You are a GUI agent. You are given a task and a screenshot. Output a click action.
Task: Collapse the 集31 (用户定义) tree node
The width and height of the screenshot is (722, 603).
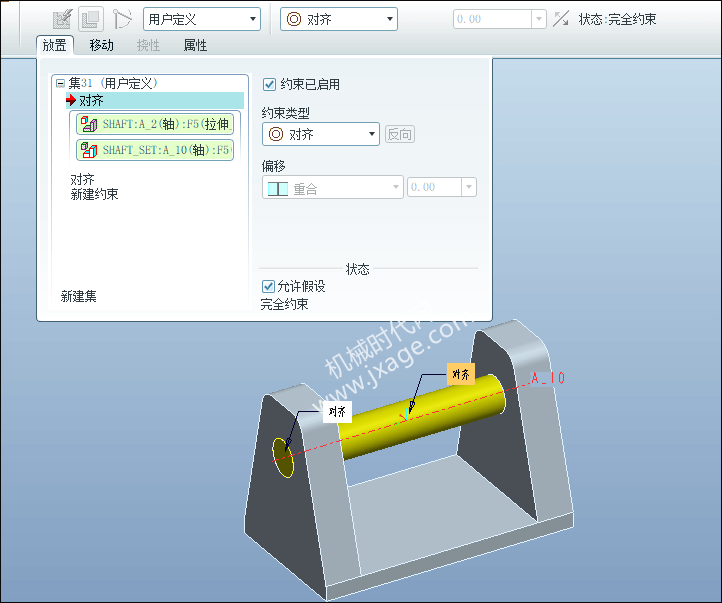point(60,83)
